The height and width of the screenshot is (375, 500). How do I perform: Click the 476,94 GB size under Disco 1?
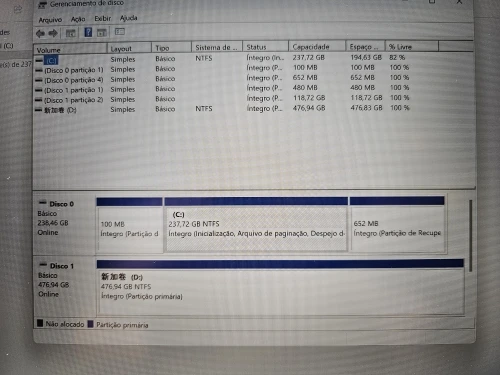click(53, 285)
